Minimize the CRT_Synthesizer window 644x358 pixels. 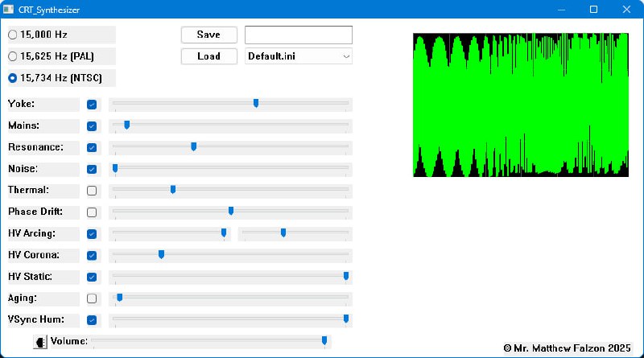pyautogui.click(x=561, y=9)
